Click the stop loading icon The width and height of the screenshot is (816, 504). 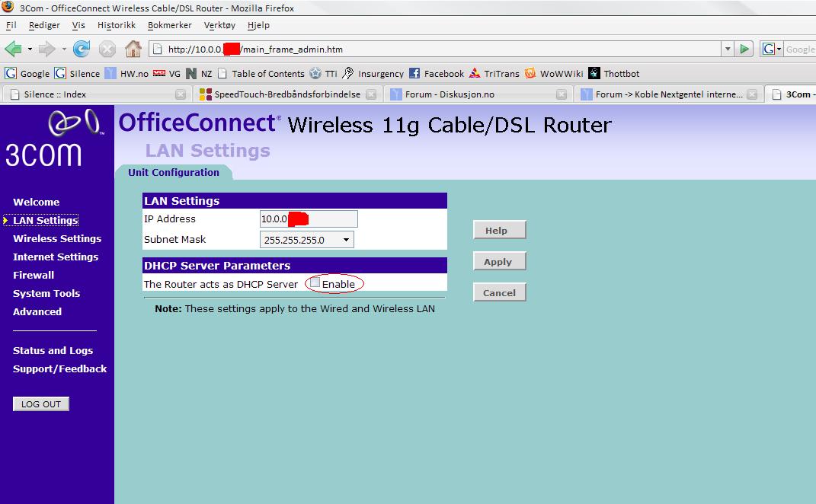pyautogui.click(x=107, y=49)
